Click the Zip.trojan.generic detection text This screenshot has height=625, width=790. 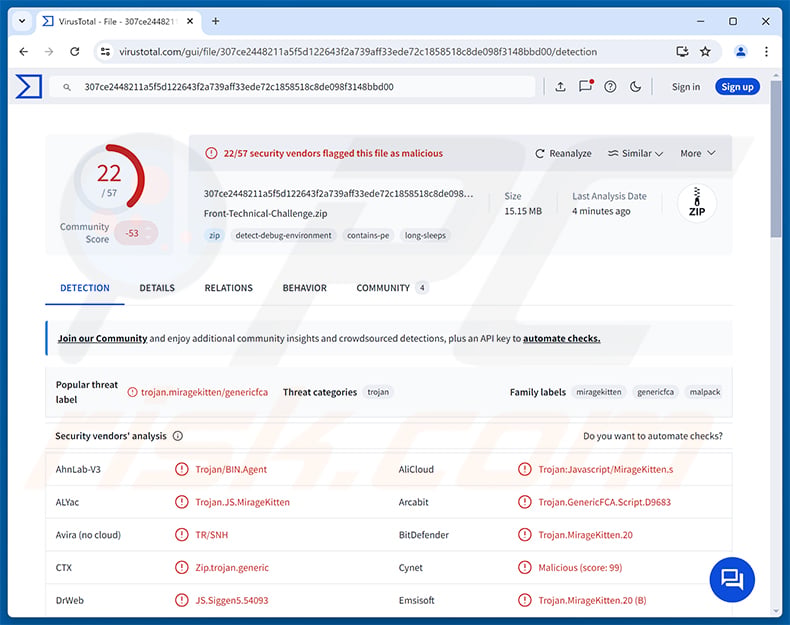pos(232,568)
